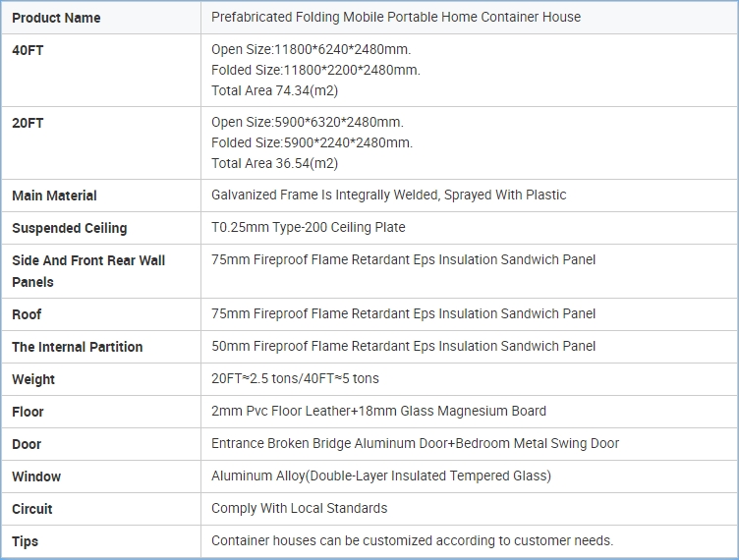Viewport: 739px width, 560px height.
Task: Select the "20FT≈2.5 tons/40FT≈5 tons" text
Action: tap(295, 378)
